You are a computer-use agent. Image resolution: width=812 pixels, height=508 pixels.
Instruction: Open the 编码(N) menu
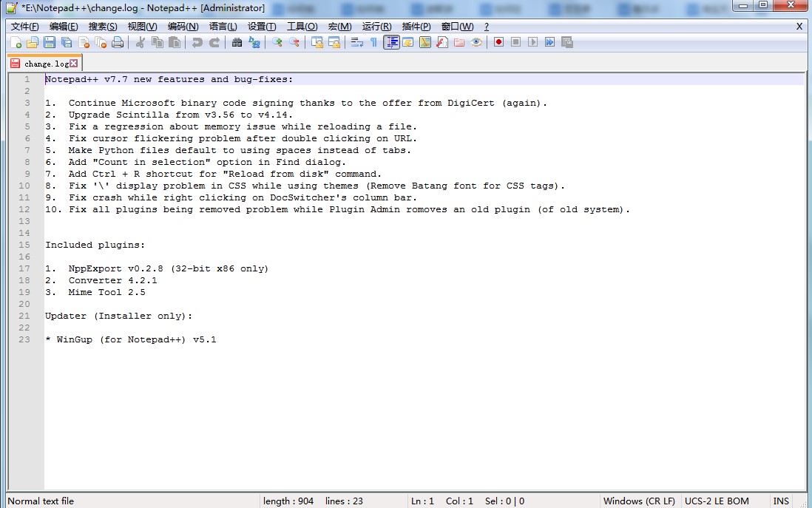(183, 26)
